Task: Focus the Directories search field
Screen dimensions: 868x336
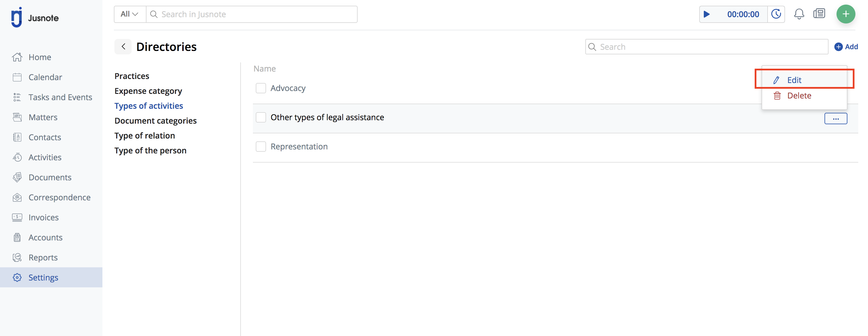Action: [x=707, y=47]
